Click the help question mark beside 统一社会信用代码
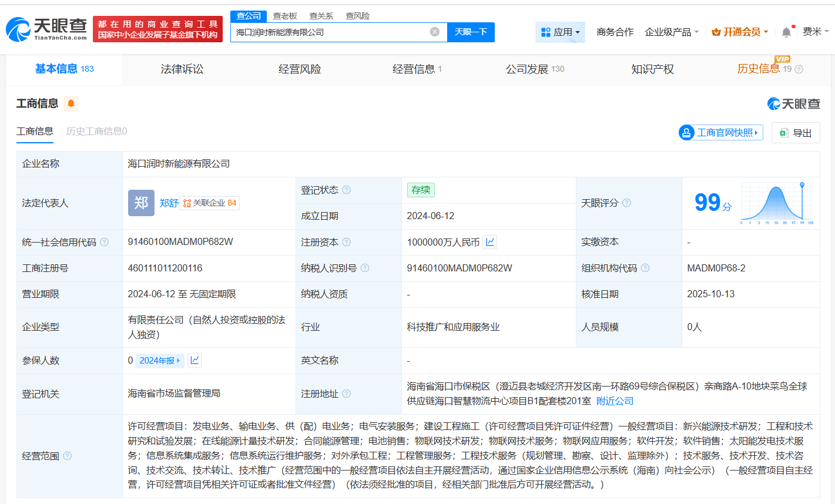 (x=105, y=242)
